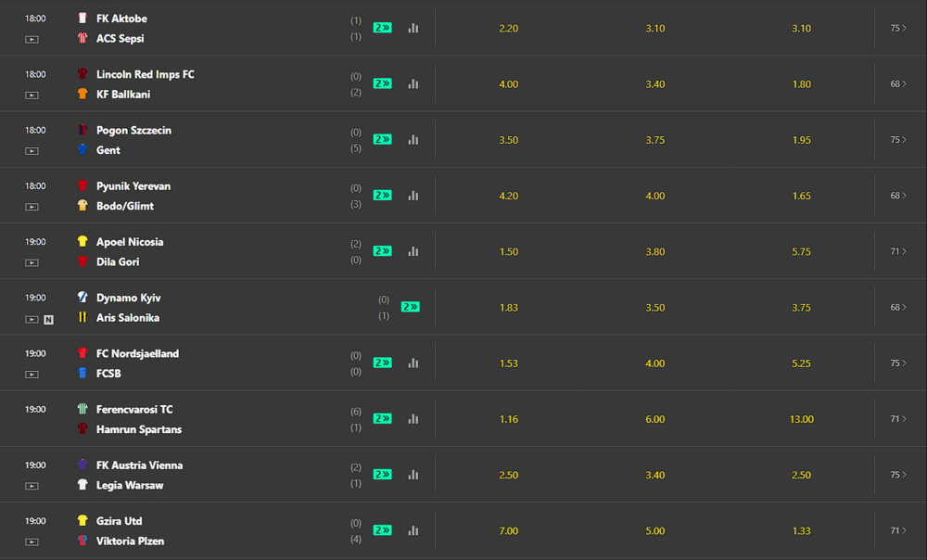Expand 75 more markets for FK Aktobe
The width and height of the screenshot is (927, 560).
[x=898, y=28]
